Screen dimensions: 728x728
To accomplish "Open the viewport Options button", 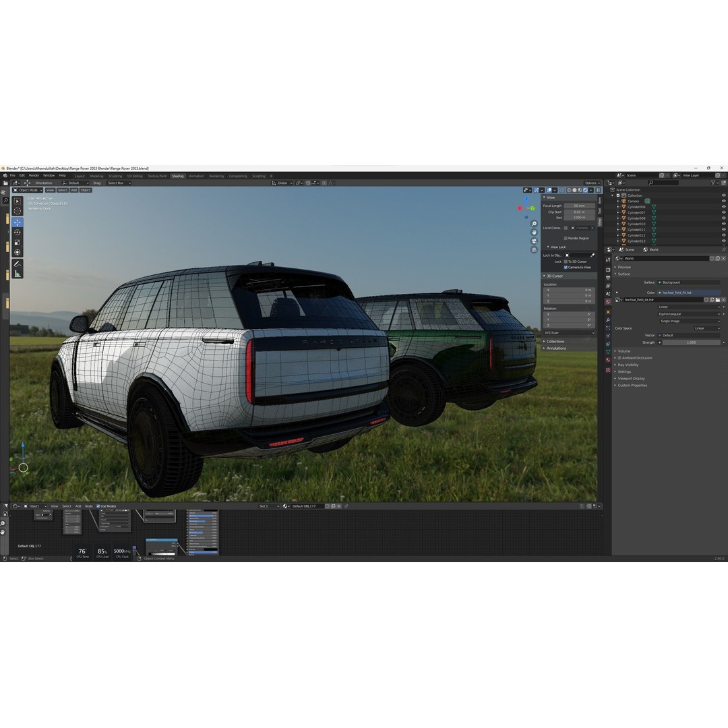I will click(x=592, y=183).
